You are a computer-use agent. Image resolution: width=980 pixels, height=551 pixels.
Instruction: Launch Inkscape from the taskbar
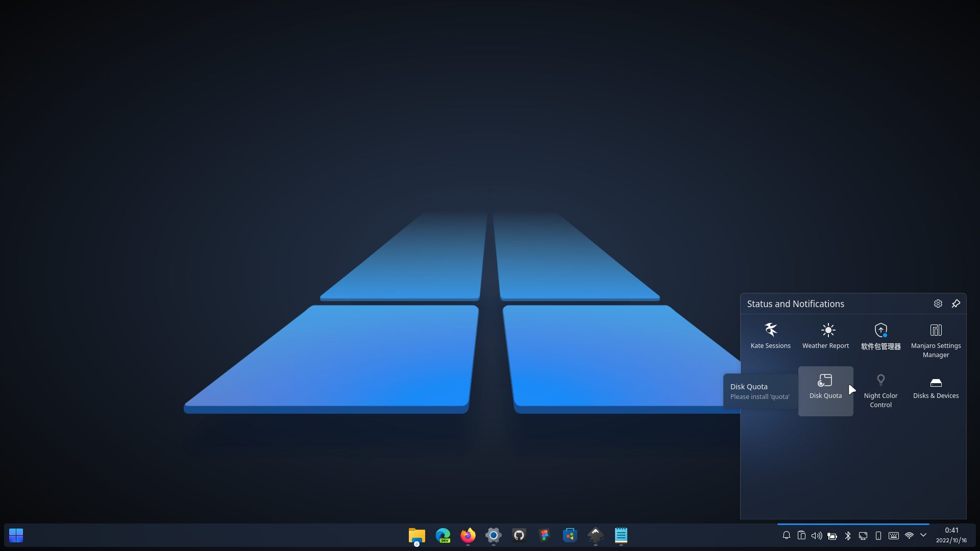596,536
